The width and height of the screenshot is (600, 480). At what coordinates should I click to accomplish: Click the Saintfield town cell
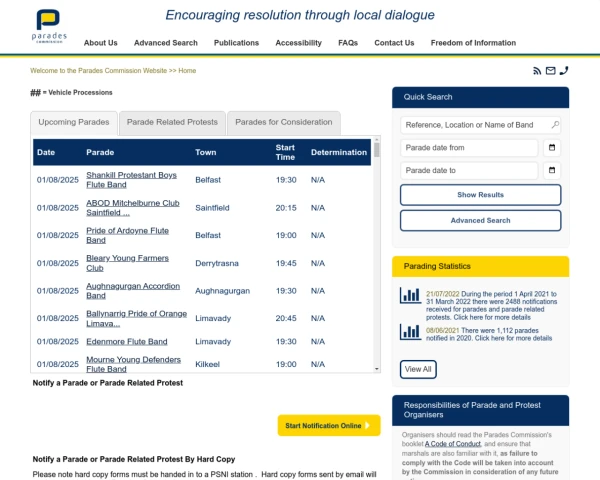[x=212, y=208]
